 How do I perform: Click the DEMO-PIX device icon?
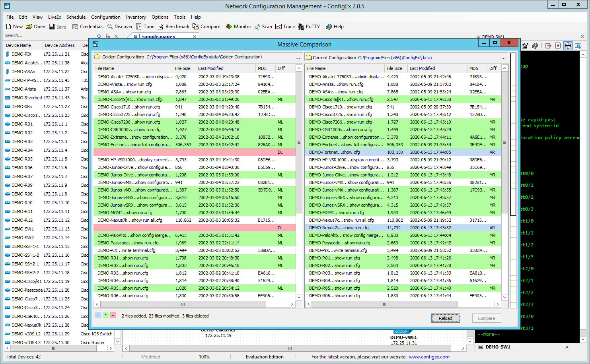8,54
